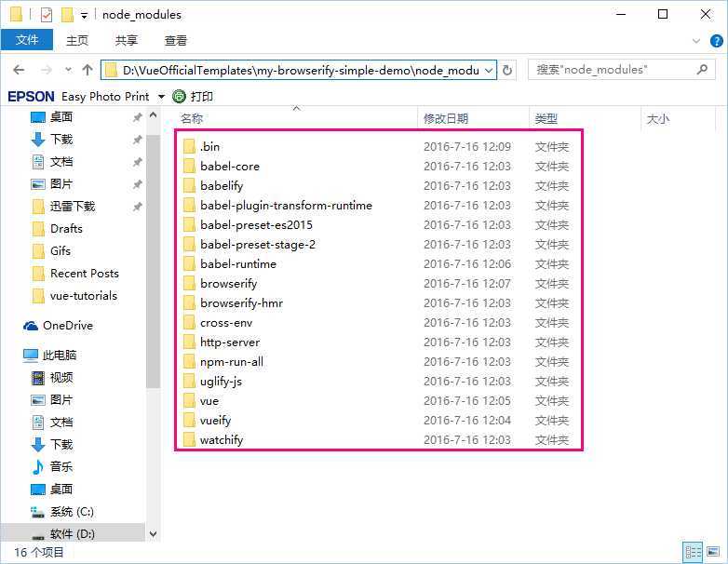Sort by 大小 column header
Viewport: 728px width, 564px height.
coord(658,119)
